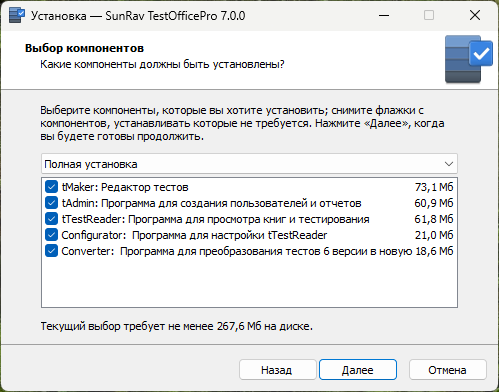Click the Назад button
Viewport: 499px width, 392px height.
pos(277,370)
